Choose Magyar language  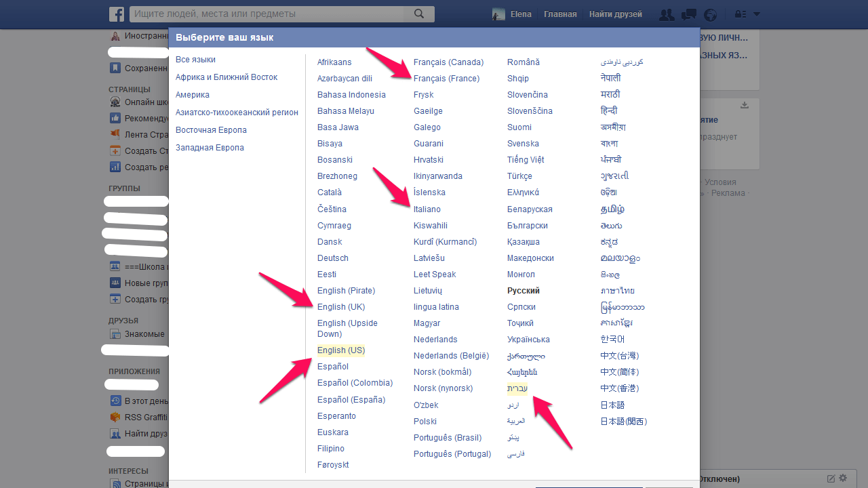(427, 323)
